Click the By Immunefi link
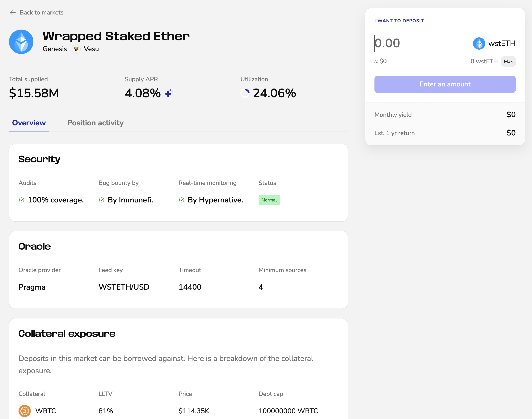532x419 pixels. [130, 200]
